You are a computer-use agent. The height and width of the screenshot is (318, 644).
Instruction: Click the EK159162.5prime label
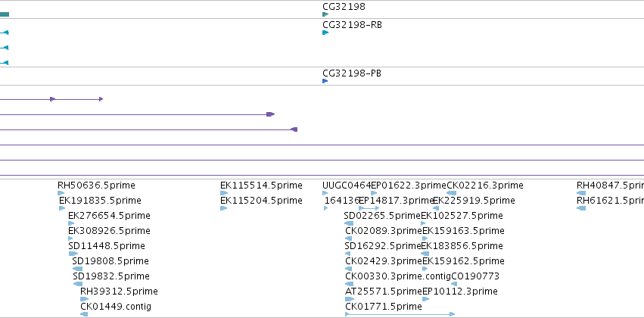point(463,261)
